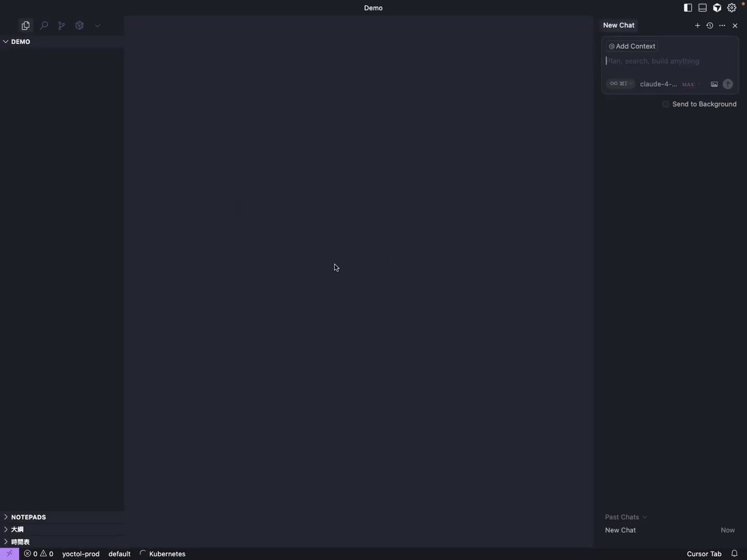This screenshot has height=560, width=747.
Task: Show more views via sidebar chevron
Action: coord(98,25)
